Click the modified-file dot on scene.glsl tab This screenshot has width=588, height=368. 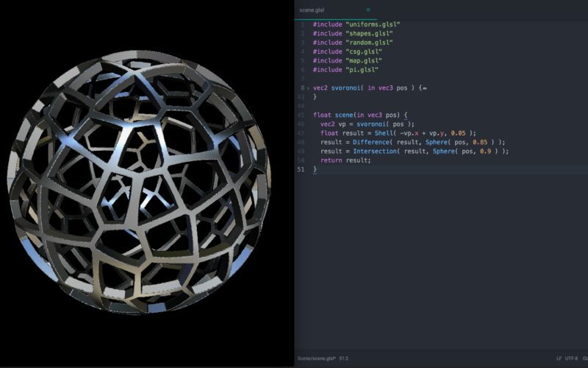tap(368, 10)
